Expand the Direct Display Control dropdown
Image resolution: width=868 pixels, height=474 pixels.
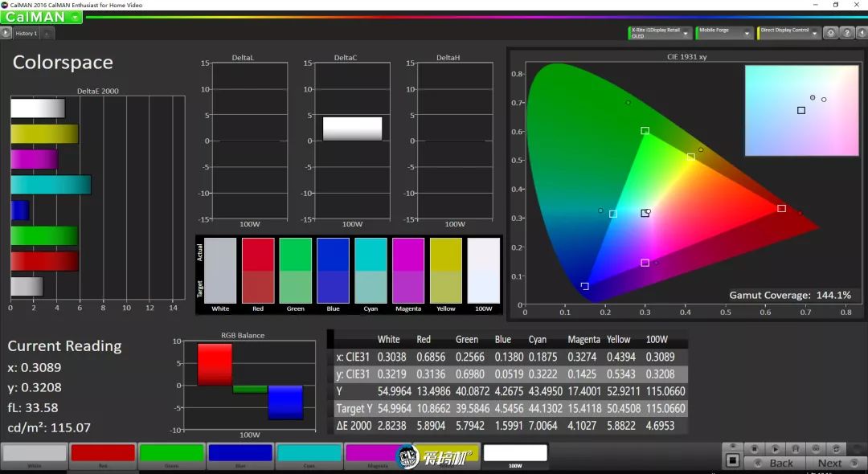click(814, 33)
